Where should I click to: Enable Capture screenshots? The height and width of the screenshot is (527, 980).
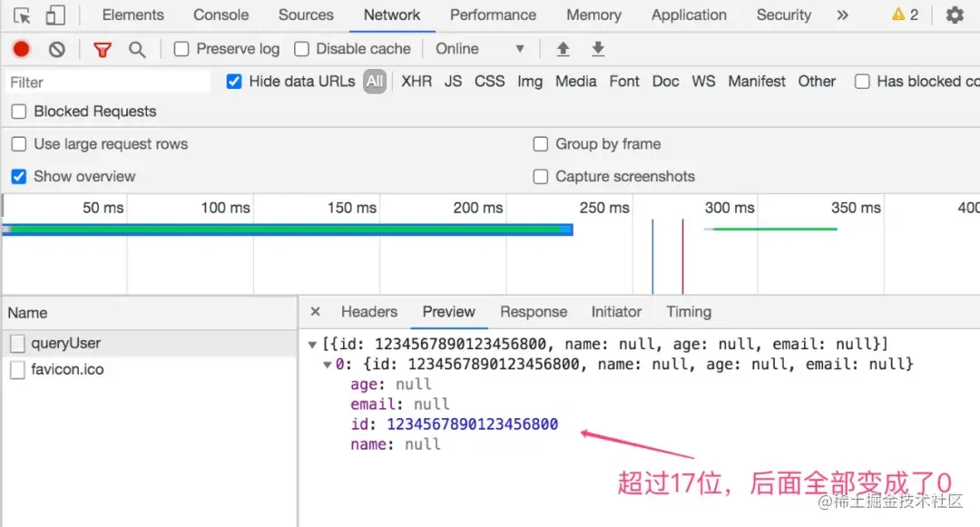point(541,176)
